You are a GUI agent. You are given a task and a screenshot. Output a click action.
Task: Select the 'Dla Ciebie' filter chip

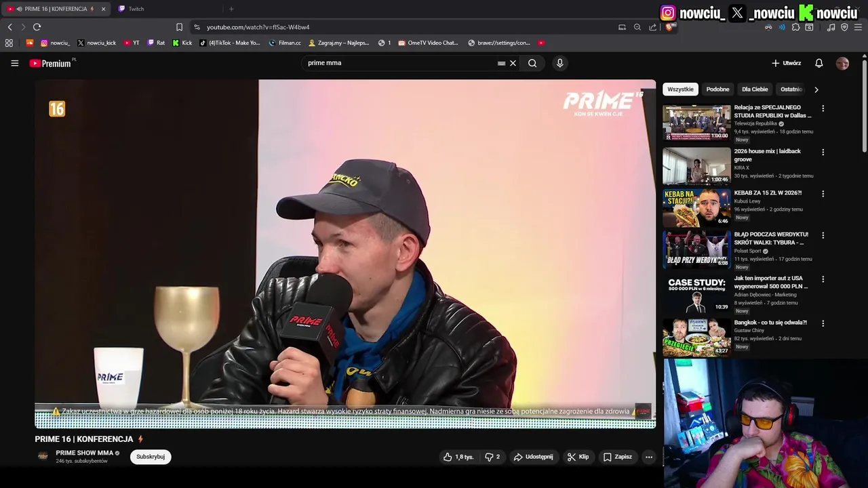tap(755, 89)
